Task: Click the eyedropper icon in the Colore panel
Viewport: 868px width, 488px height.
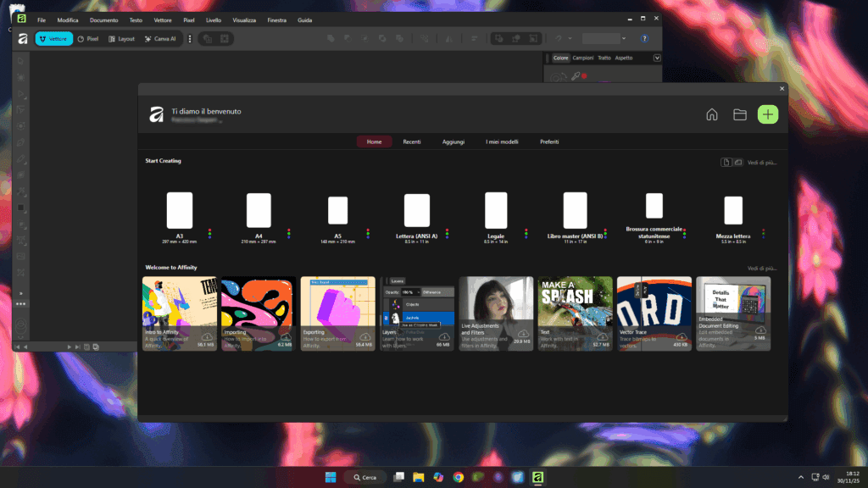Action: pyautogui.click(x=576, y=76)
